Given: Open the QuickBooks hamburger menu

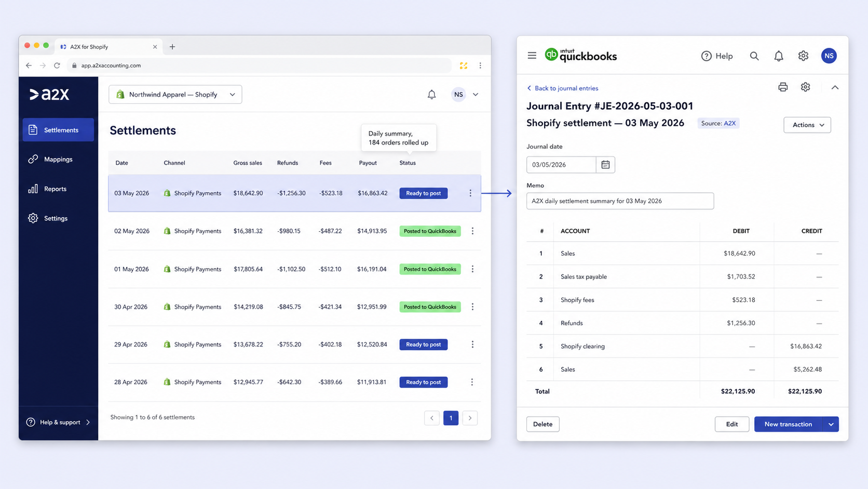Looking at the screenshot, I should pyautogui.click(x=532, y=56).
